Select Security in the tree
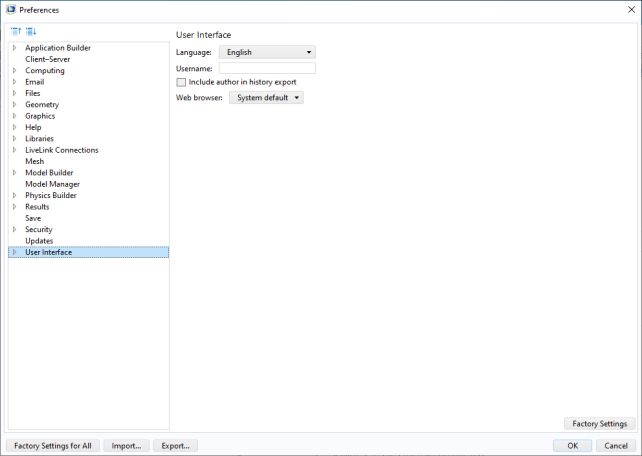Viewport: 642px width, 456px height. pyautogui.click(x=38, y=229)
